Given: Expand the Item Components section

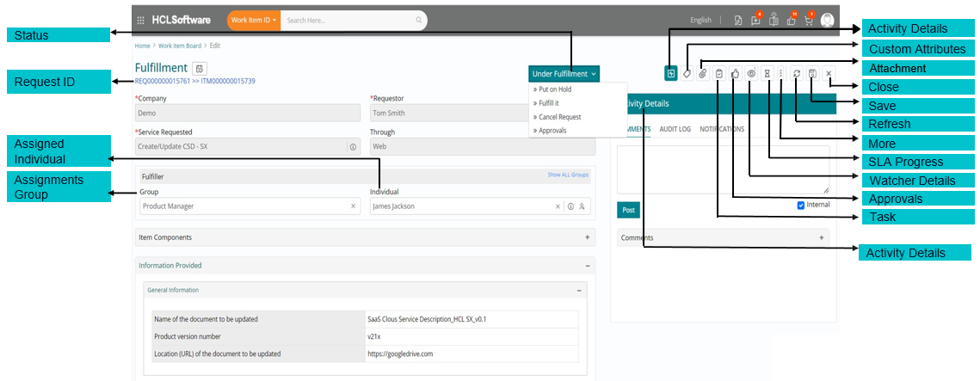Looking at the screenshot, I should pos(588,237).
